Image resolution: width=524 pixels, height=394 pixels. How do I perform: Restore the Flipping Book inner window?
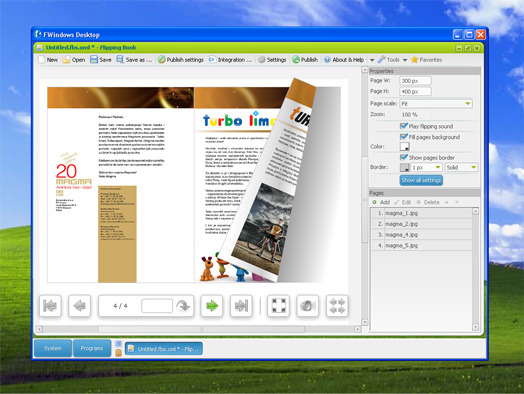(x=468, y=48)
